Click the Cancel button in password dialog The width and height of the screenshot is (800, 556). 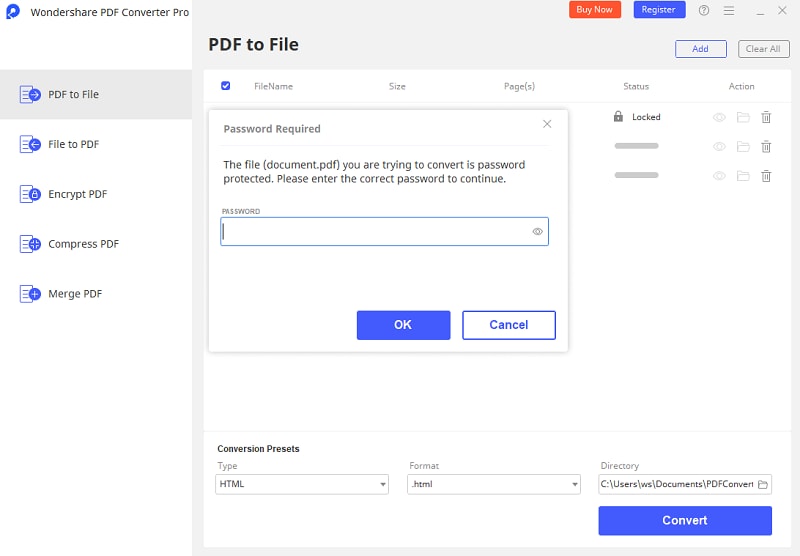coord(508,325)
